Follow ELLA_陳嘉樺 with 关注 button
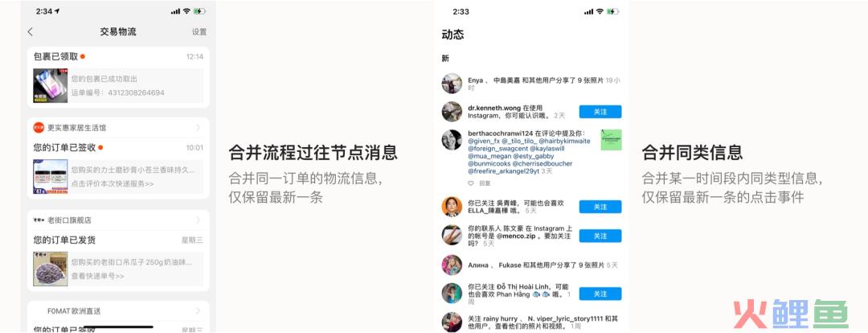 [x=600, y=207]
